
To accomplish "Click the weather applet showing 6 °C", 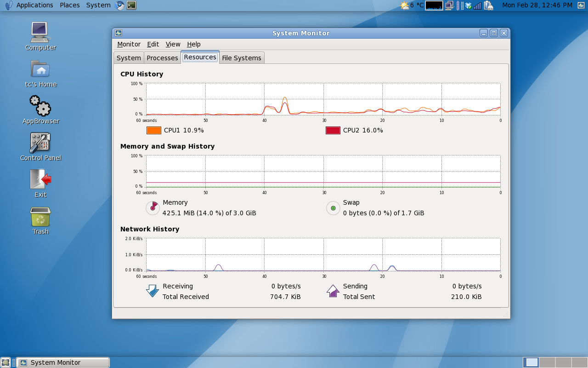I will click(x=412, y=6).
